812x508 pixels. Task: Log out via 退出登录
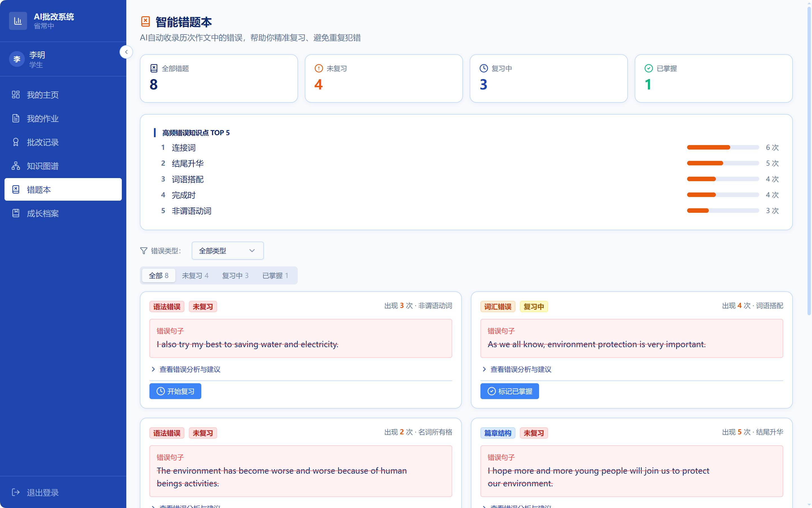pyautogui.click(x=63, y=492)
